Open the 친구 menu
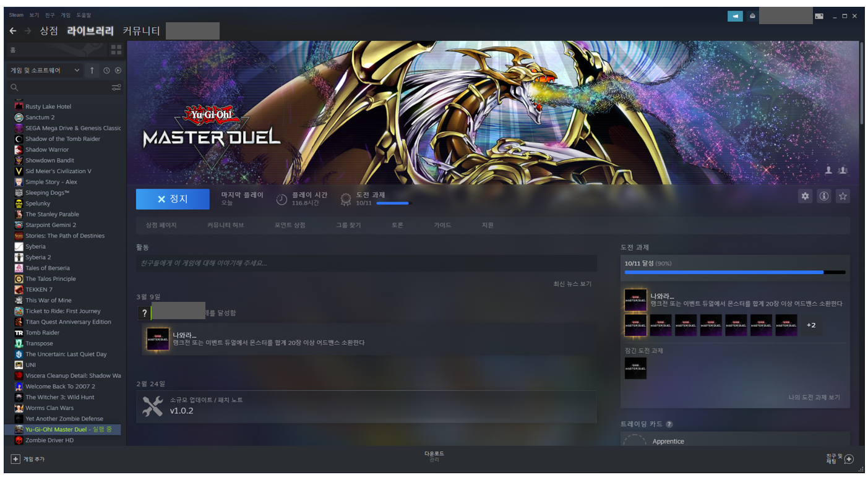 (50, 15)
